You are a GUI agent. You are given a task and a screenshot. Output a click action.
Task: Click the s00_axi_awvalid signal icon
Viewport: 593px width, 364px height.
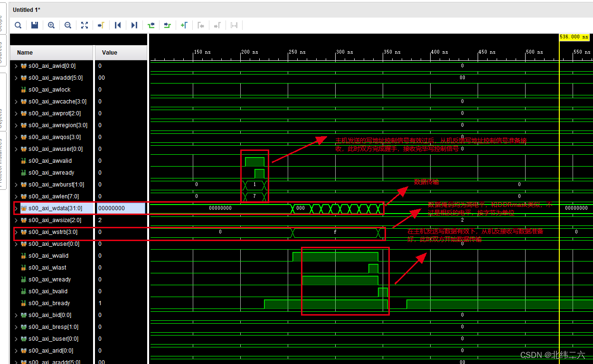click(23, 161)
